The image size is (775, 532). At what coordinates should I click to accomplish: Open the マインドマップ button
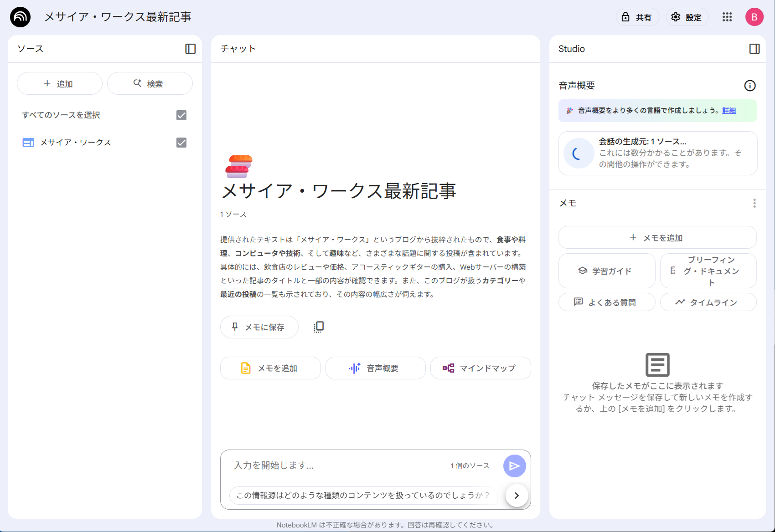(480, 368)
